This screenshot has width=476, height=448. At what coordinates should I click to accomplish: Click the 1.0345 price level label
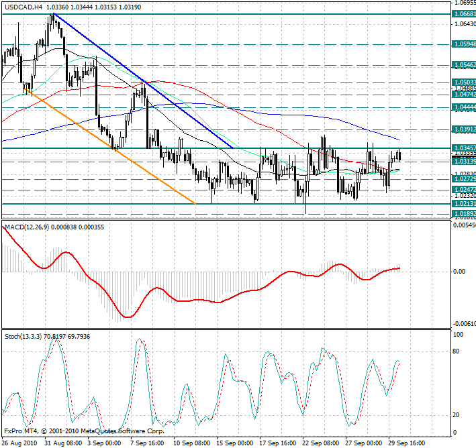[x=464, y=148]
